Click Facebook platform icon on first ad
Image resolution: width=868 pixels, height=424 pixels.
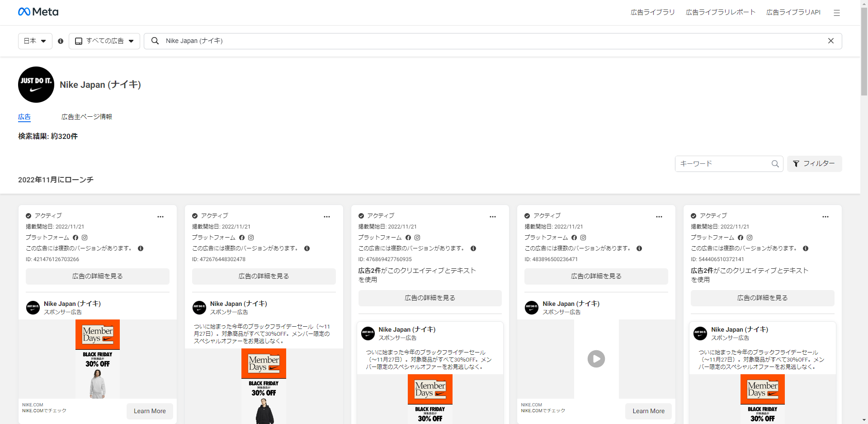pos(75,238)
